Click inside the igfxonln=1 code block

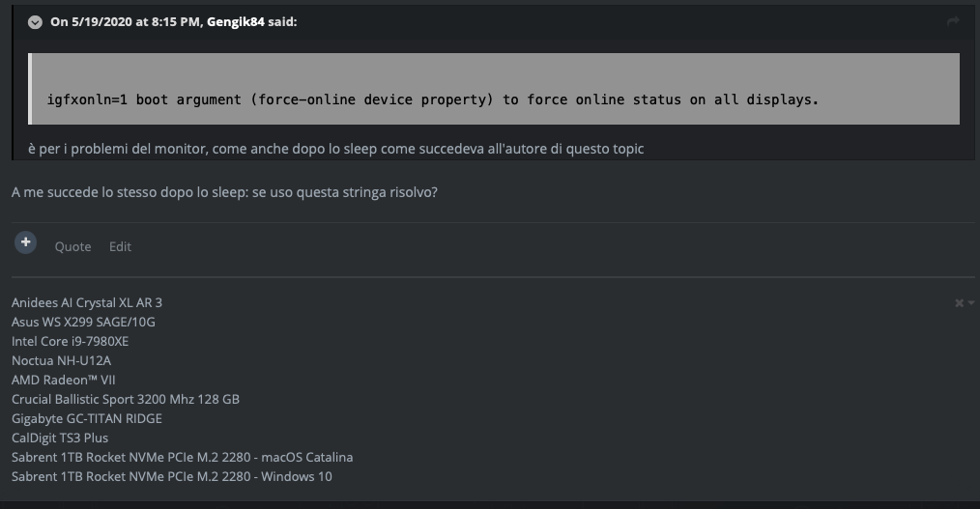pos(494,89)
